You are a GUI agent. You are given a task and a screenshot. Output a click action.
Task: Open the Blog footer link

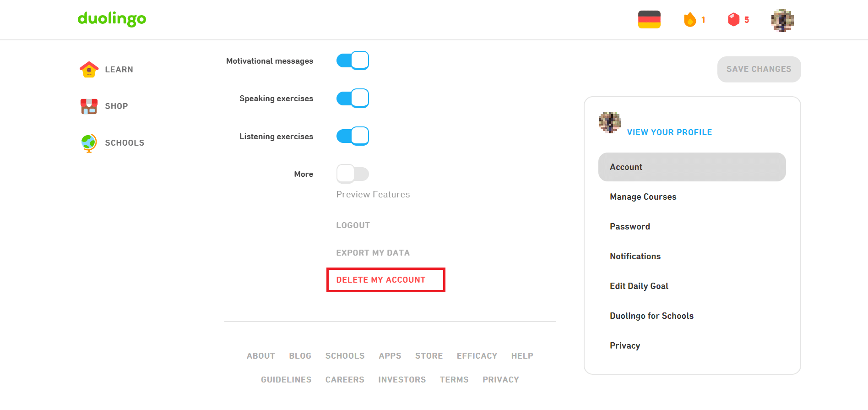click(300, 356)
